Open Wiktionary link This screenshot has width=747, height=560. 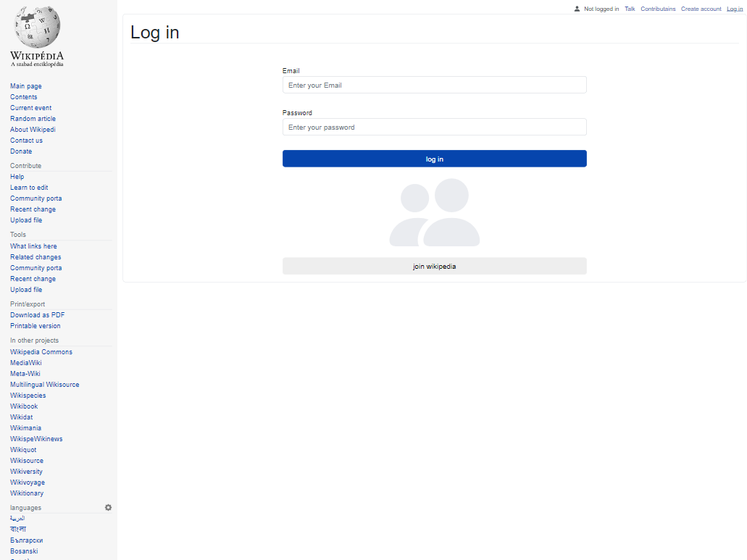pos(27,493)
